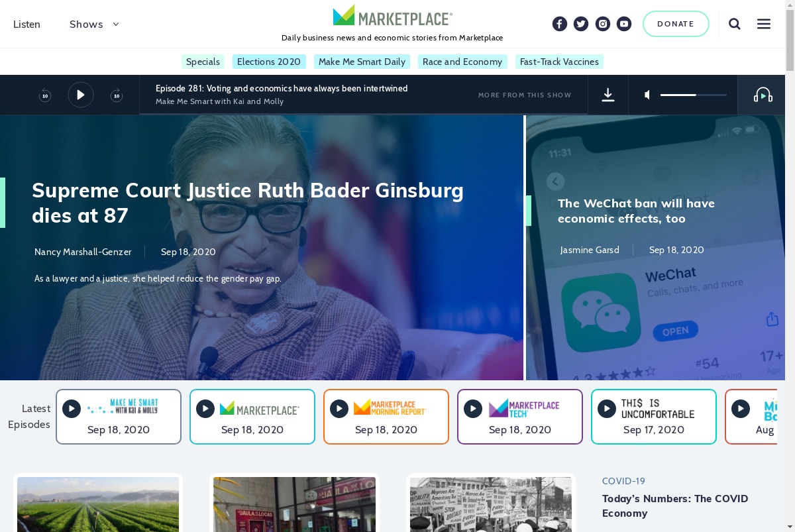The image size is (795, 532).
Task: Select the Elections 2020 tag
Action: (x=269, y=62)
